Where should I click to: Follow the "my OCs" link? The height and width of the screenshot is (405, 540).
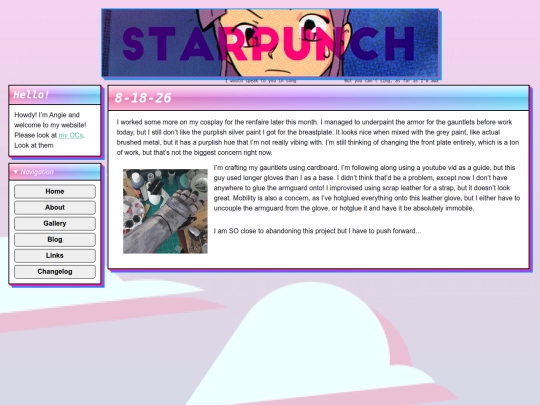pyautogui.click(x=71, y=135)
